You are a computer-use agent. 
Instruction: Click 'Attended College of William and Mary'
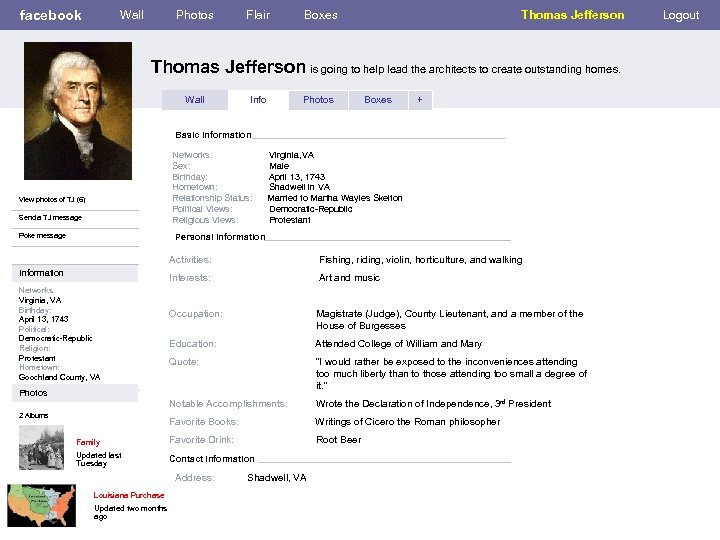click(x=399, y=344)
